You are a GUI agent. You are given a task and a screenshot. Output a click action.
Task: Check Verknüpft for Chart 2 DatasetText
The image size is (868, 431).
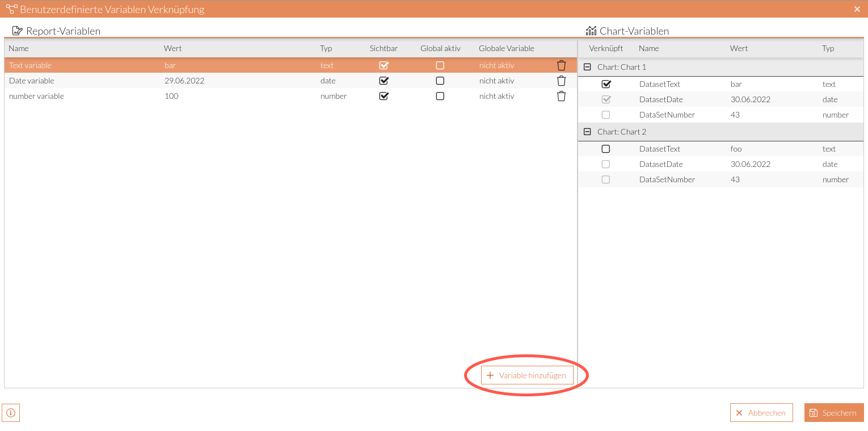606,149
